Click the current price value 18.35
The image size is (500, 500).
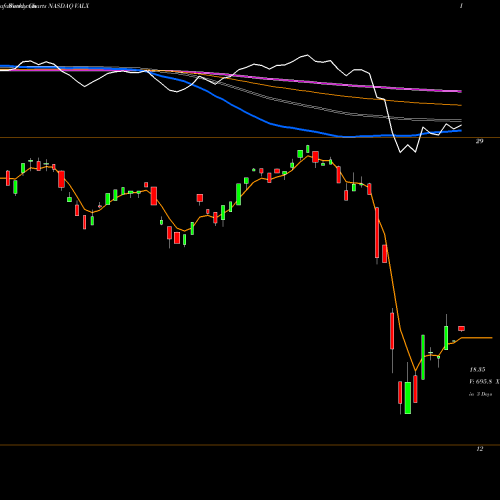pyautogui.click(x=477, y=370)
